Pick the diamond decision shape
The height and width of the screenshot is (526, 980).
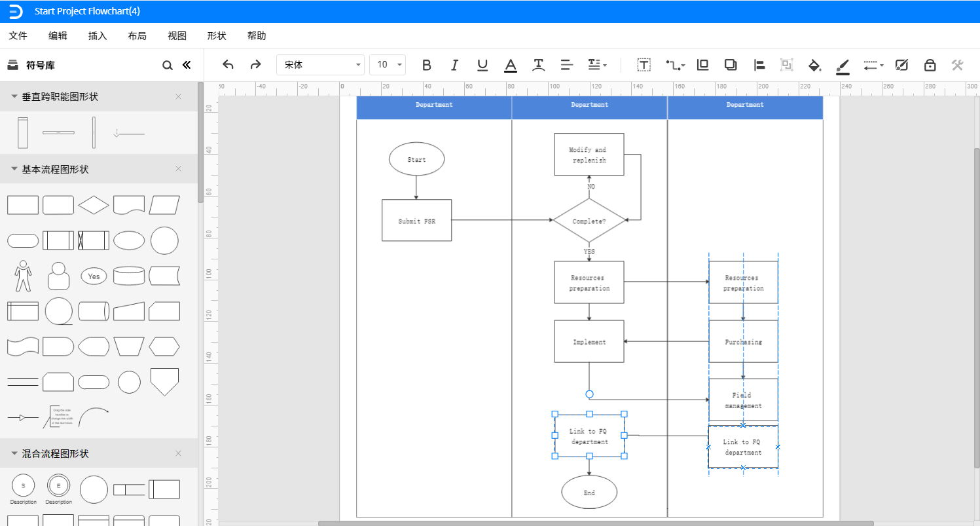[94, 205]
